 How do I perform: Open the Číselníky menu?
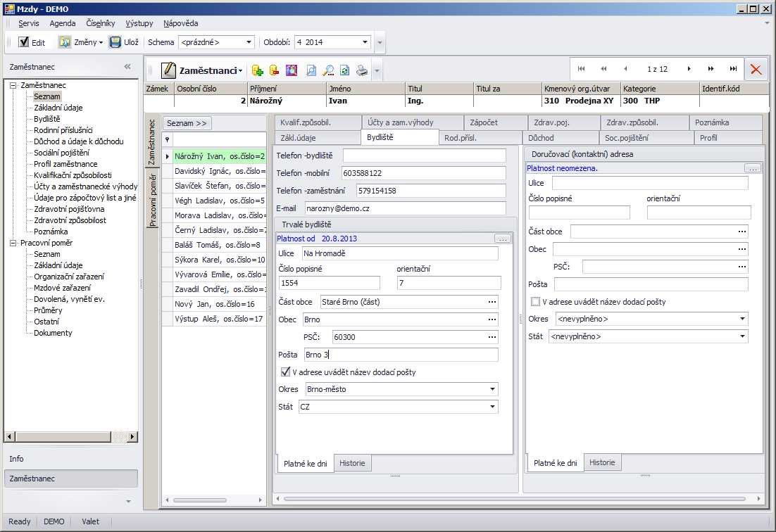click(101, 23)
